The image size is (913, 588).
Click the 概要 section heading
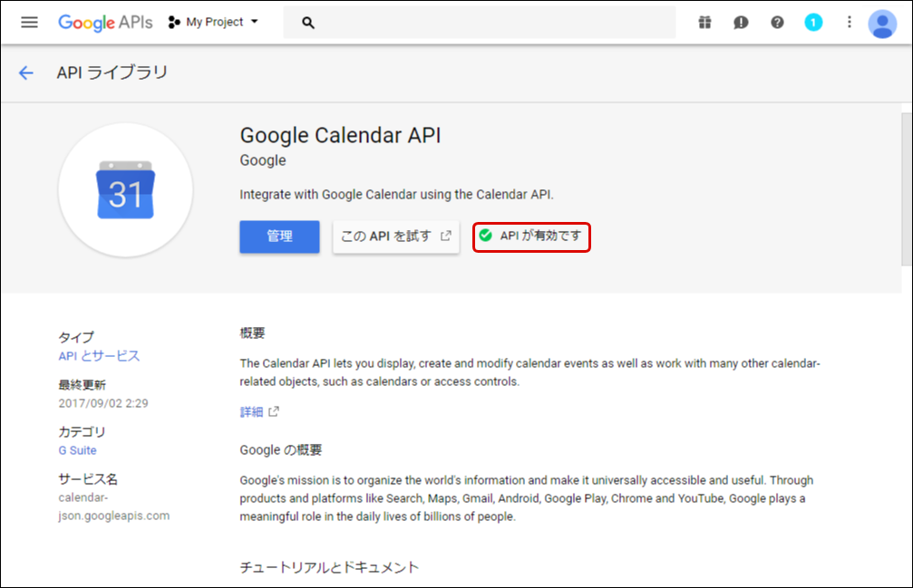pyautogui.click(x=252, y=333)
